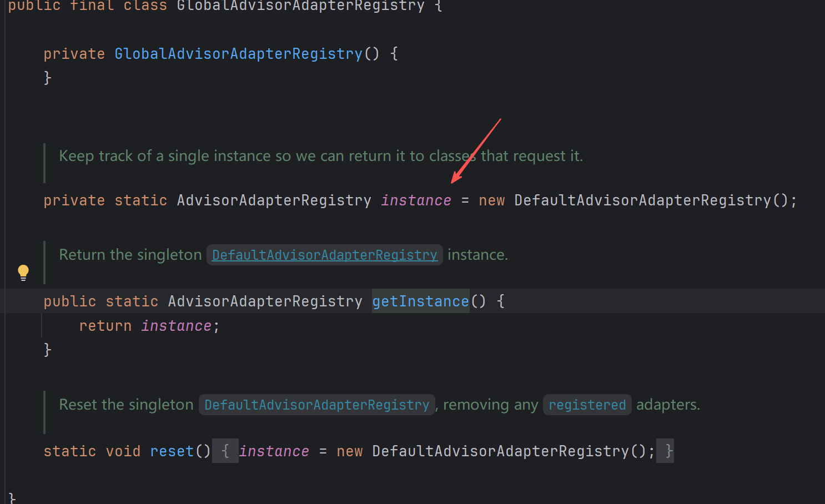Image resolution: width=825 pixels, height=504 pixels.
Task: Click the highlighted getInstance method name
Action: (420, 301)
